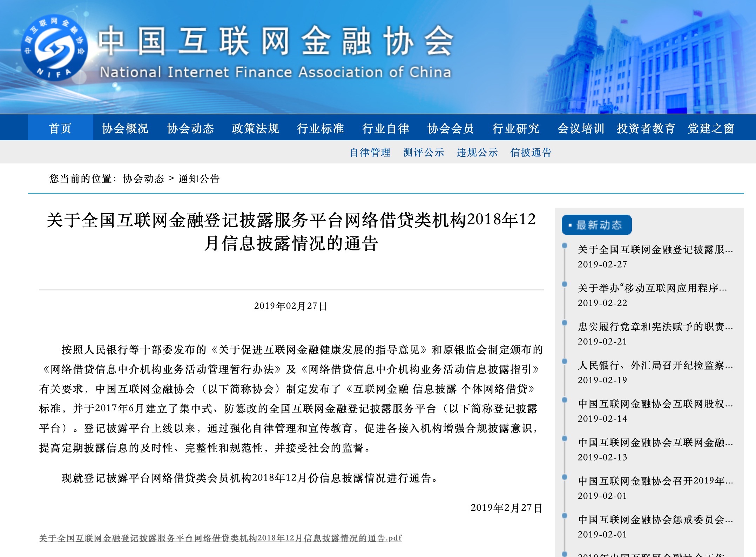Viewport: 756px width, 557px height.
Task: Open the 信披通告 submenu link
Action: [531, 153]
